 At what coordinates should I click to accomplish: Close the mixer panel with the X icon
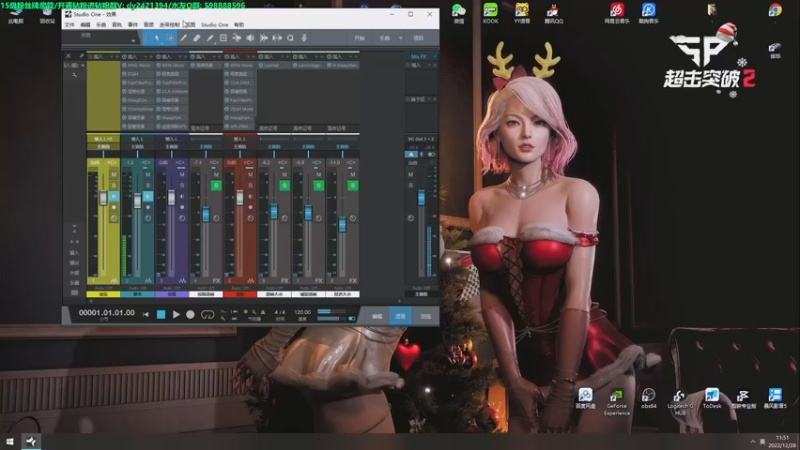(68, 56)
